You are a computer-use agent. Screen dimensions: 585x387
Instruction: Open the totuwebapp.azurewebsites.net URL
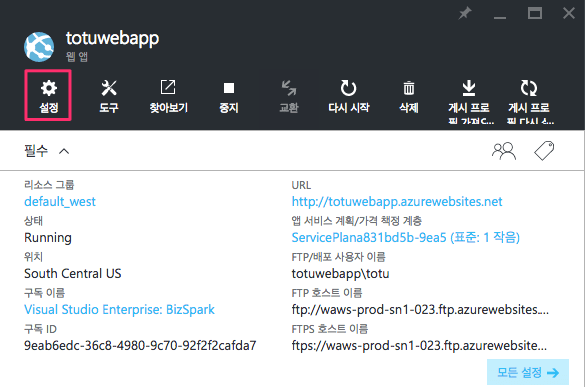coord(397,202)
